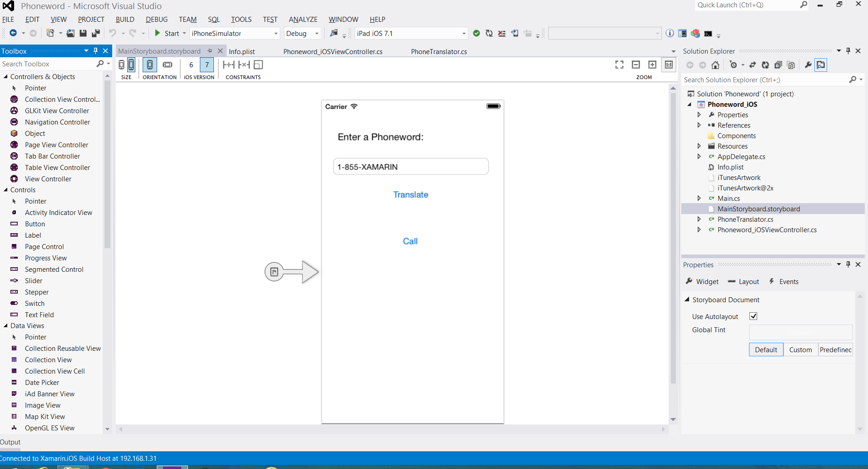The width and height of the screenshot is (868, 469).
Task: Open the BUILD menu
Action: coord(125,20)
